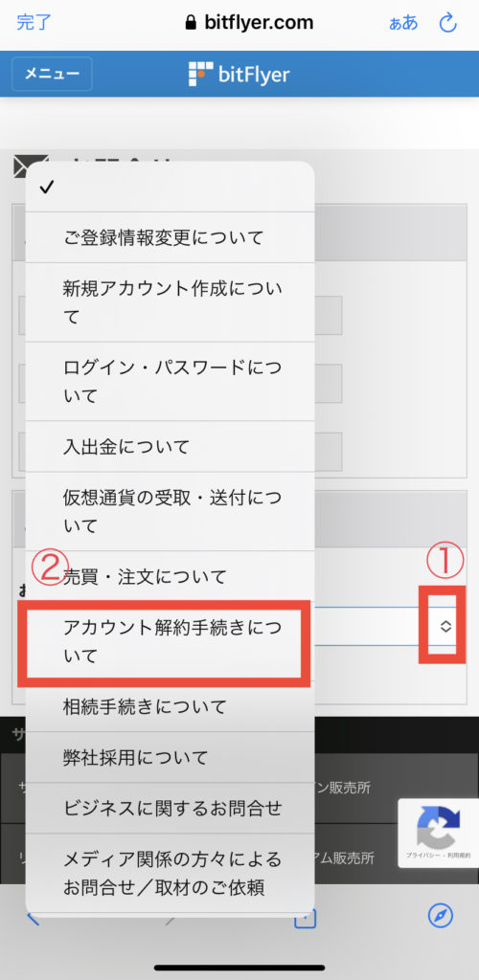This screenshot has width=479, height=980.
Task: Tap 完了 to close the browser
Action: coord(34,23)
